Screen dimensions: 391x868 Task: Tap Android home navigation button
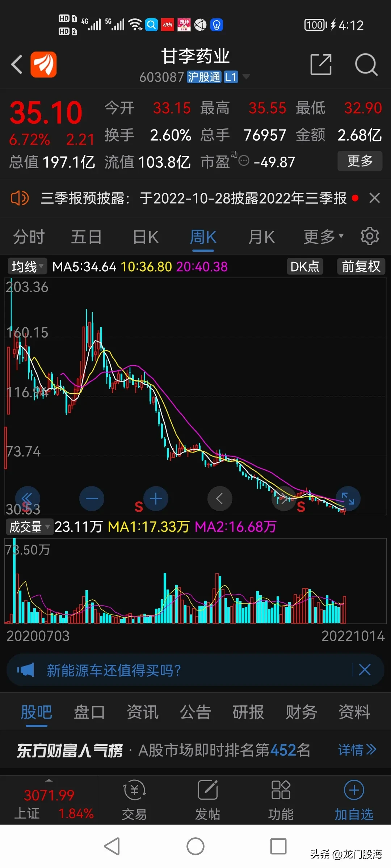coord(195,846)
